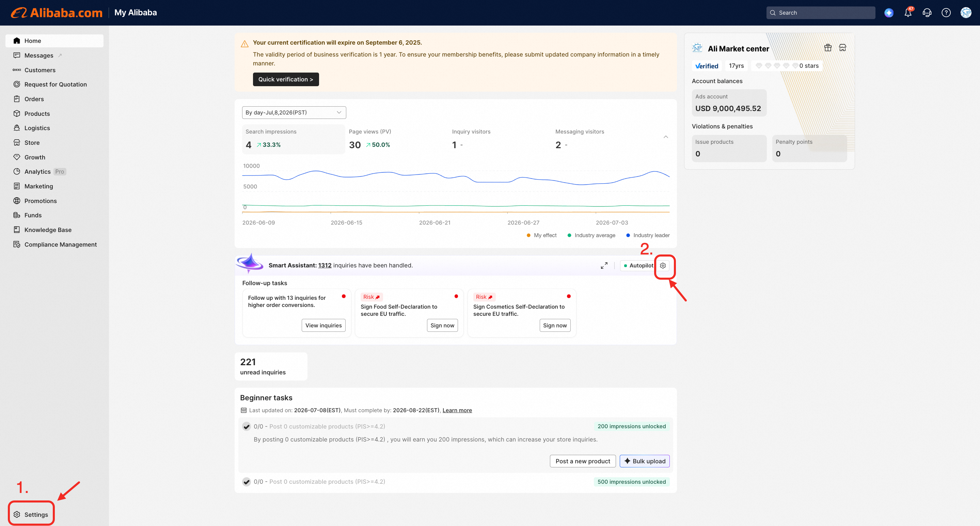Open Settings at the bottom of sidebar
Screen dimensions: 980x526
[31, 514]
